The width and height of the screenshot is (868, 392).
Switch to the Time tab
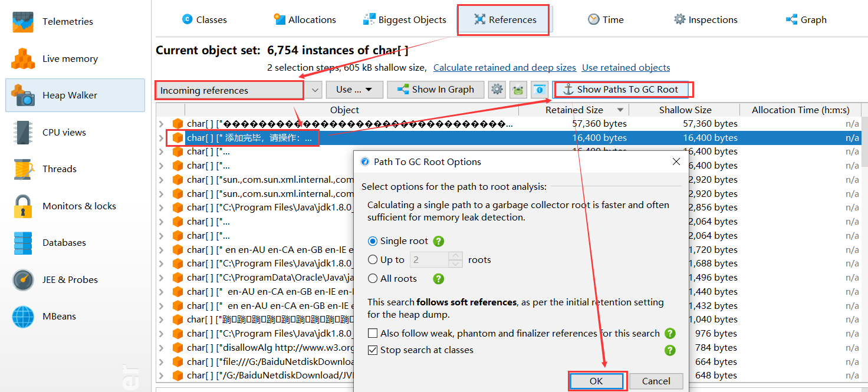606,19
